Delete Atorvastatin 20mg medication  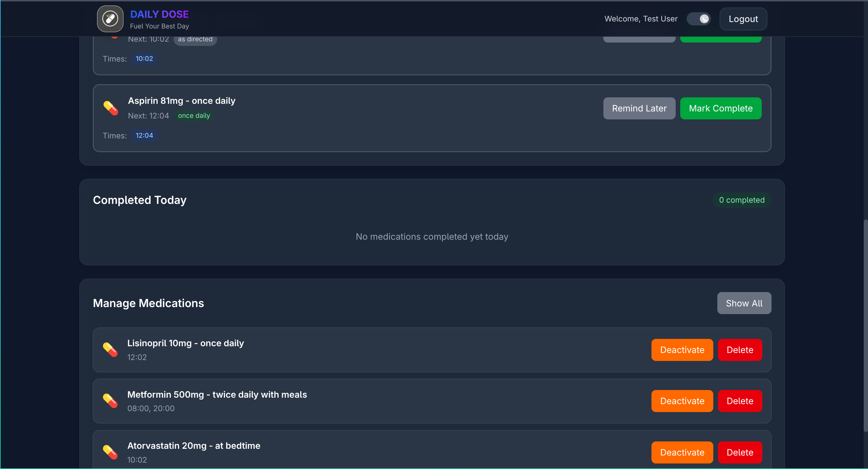coord(740,452)
